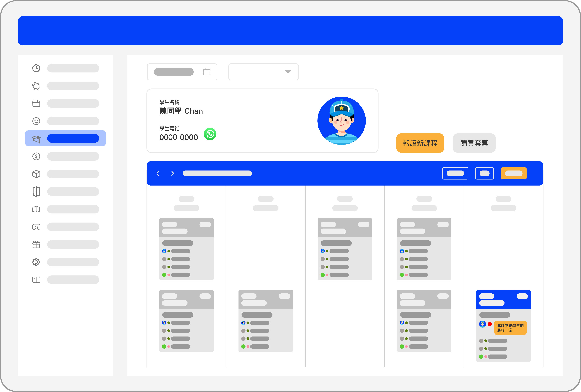Open the clock history sidebar item
This screenshot has width=581, height=392.
pyautogui.click(x=36, y=68)
